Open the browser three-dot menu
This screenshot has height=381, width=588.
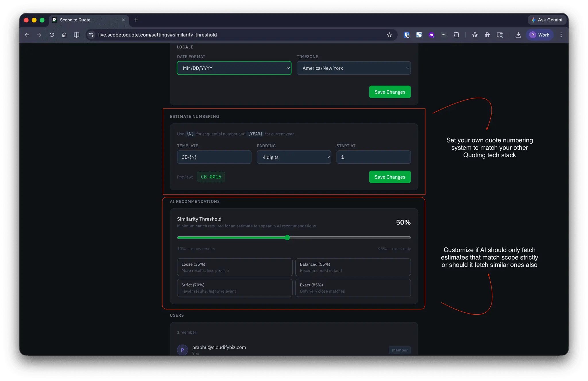[561, 35]
